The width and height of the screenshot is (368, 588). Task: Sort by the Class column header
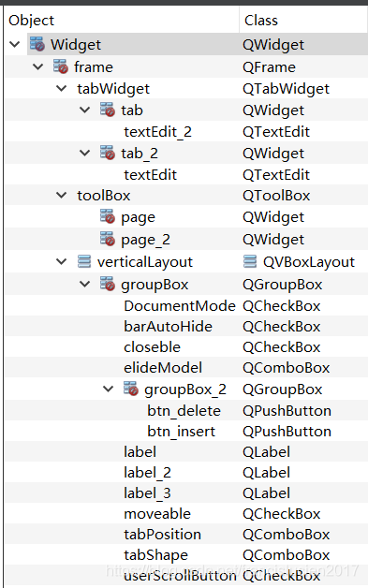[x=261, y=21]
